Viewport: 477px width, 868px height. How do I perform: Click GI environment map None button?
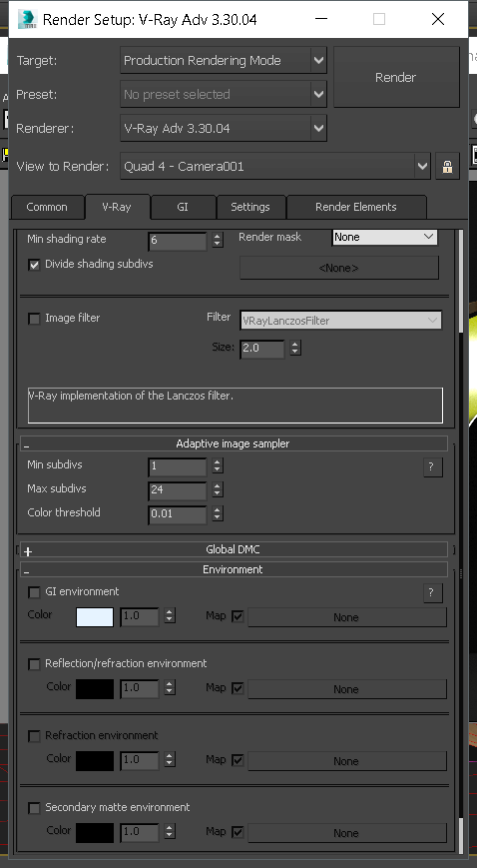click(x=346, y=617)
